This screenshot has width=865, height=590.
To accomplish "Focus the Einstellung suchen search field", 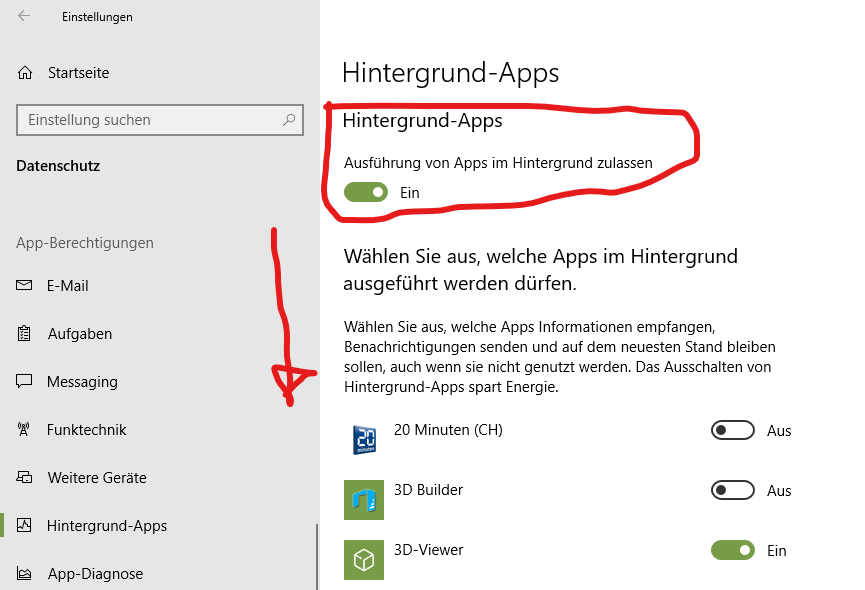I will (x=160, y=120).
